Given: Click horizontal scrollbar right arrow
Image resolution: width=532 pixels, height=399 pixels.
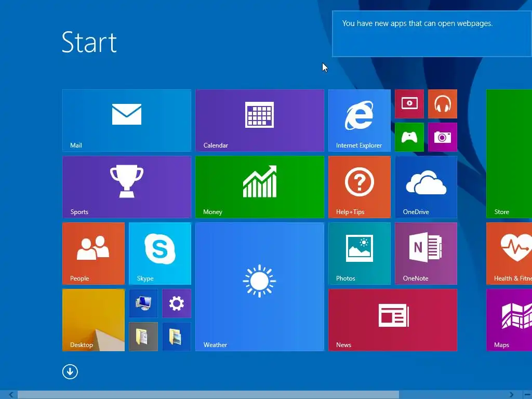Looking at the screenshot, I should (511, 395).
